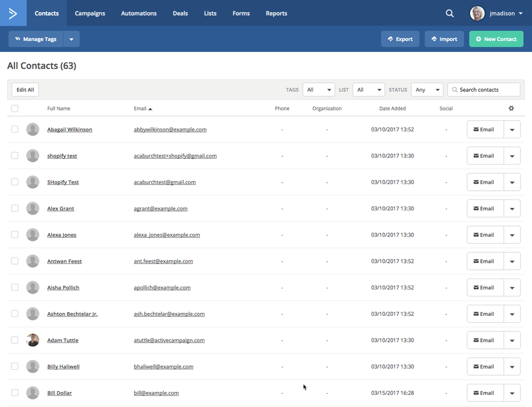Click Alexa Jones's avatar icon
This screenshot has width=532, height=407.
tap(33, 235)
